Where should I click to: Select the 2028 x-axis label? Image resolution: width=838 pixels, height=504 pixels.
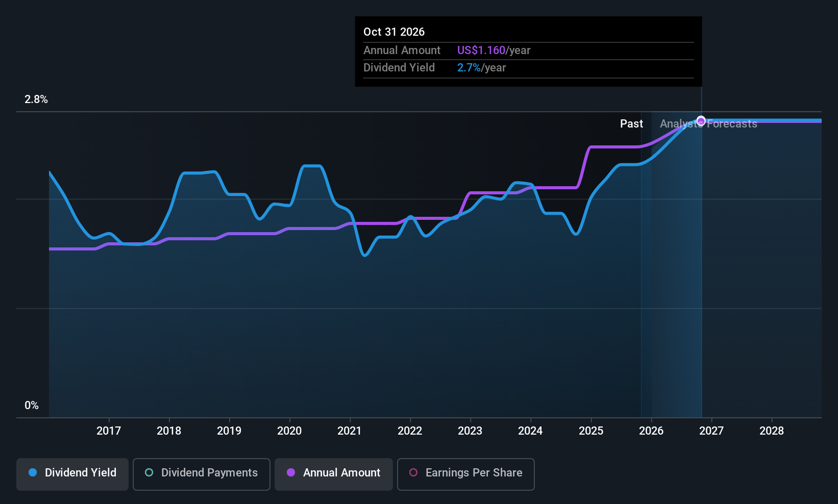[772, 431]
